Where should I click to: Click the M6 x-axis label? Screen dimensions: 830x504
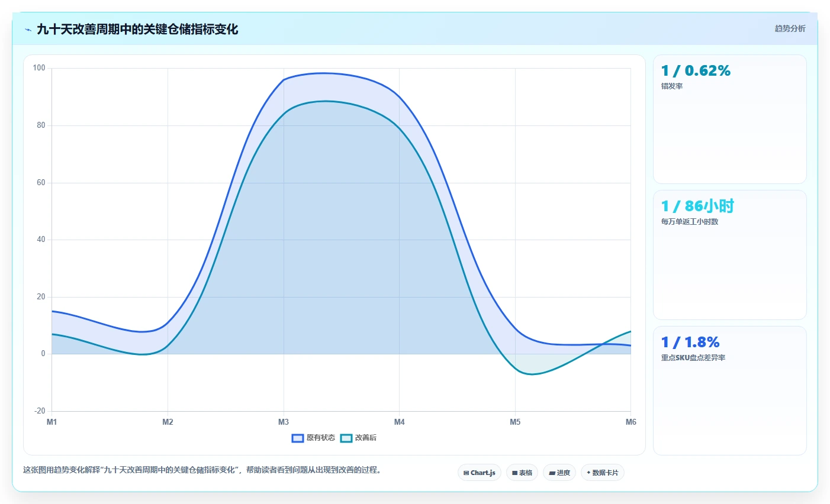(x=631, y=422)
